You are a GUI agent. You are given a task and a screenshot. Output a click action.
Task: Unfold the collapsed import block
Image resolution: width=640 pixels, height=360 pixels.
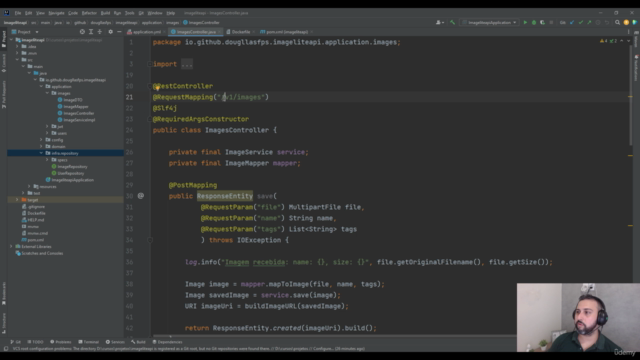[x=150, y=64]
